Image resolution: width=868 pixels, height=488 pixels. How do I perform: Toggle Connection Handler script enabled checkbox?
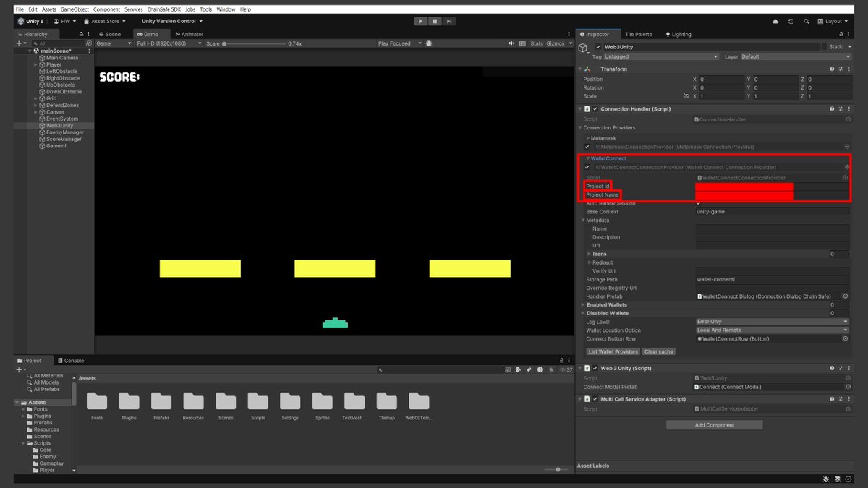pos(595,108)
